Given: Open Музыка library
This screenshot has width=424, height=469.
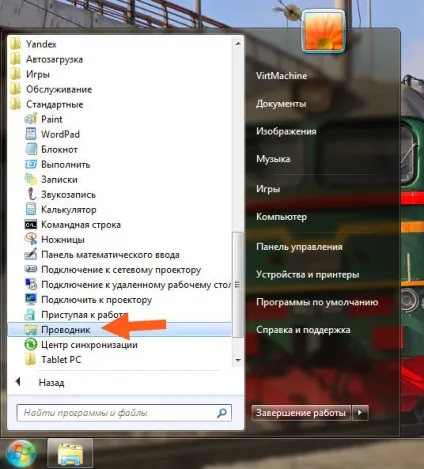Looking at the screenshot, I should tap(273, 159).
